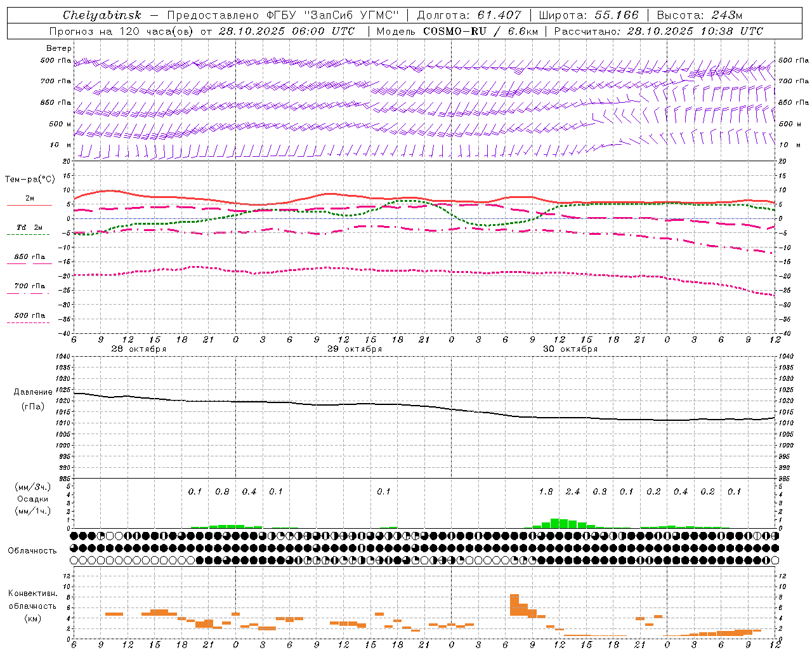This screenshot has width=812, height=650.
Task: Click the Высота: 243м value
Action: pyautogui.click(x=700, y=15)
